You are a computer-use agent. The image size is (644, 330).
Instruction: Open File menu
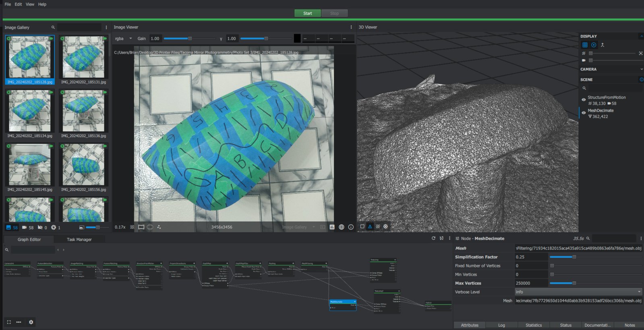(8, 4)
